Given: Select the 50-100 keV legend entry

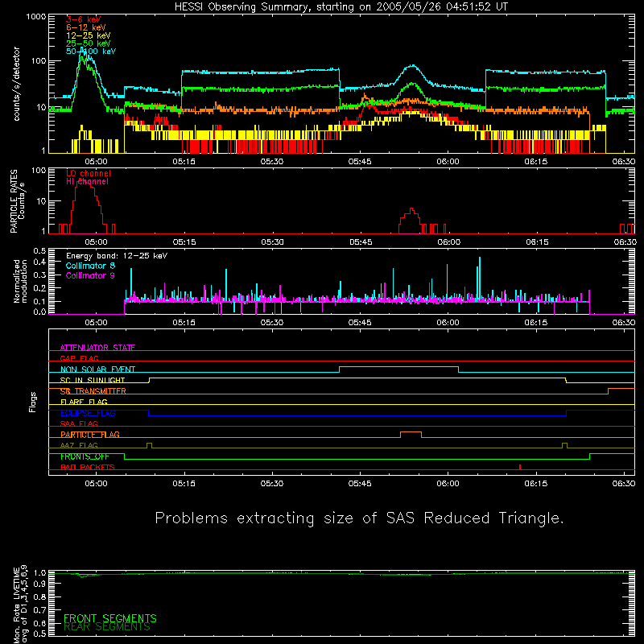Looking at the screenshot, I should click(91, 52).
